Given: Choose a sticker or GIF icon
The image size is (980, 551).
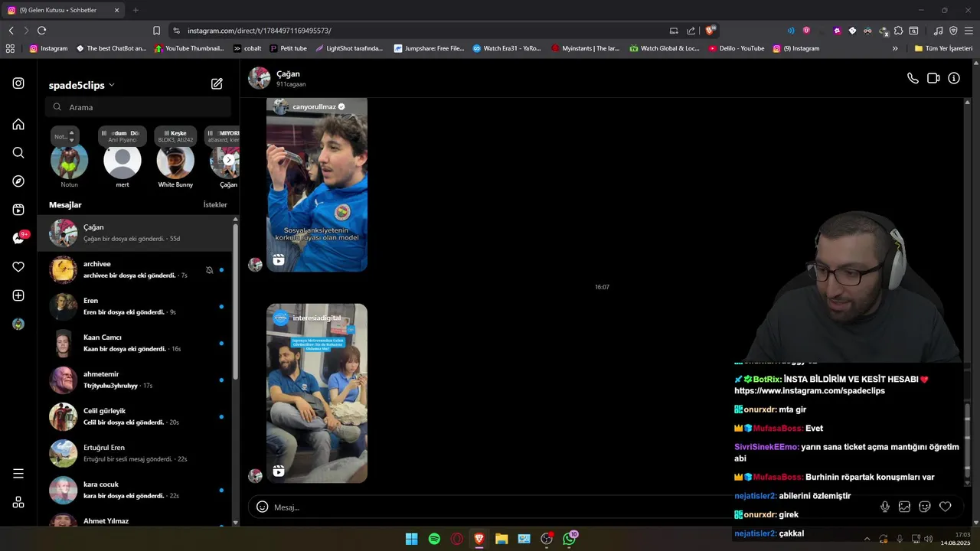Looking at the screenshot, I should (x=925, y=507).
